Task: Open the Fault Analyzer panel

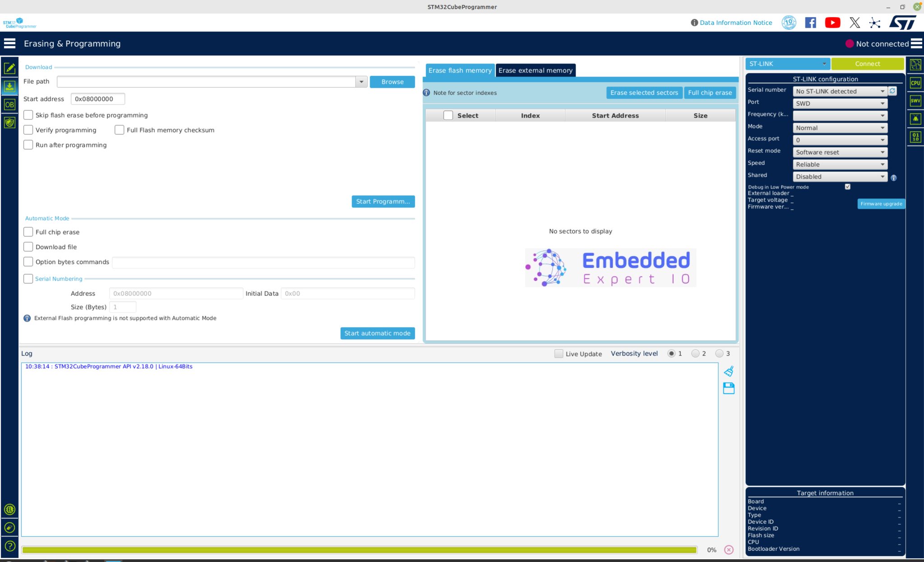Action: coord(916,119)
